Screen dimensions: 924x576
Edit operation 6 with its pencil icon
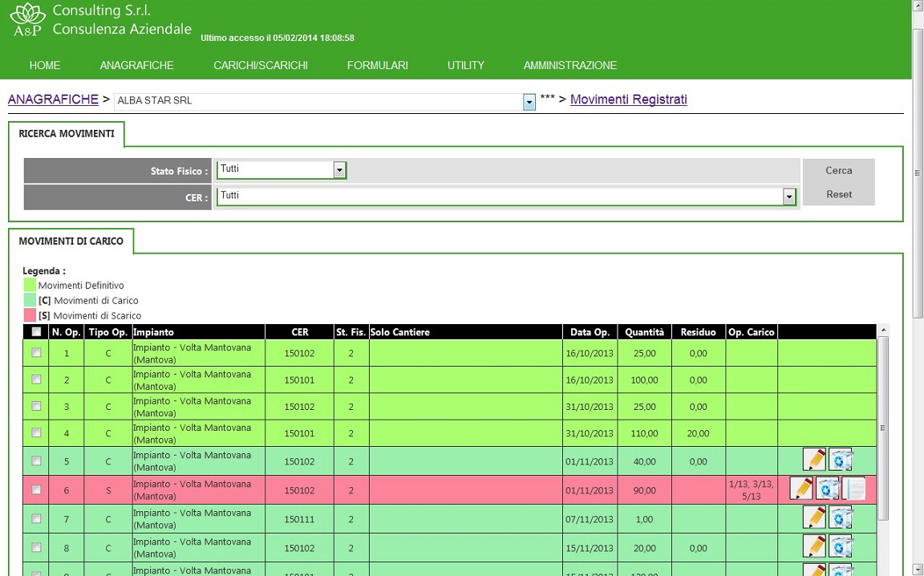click(800, 488)
